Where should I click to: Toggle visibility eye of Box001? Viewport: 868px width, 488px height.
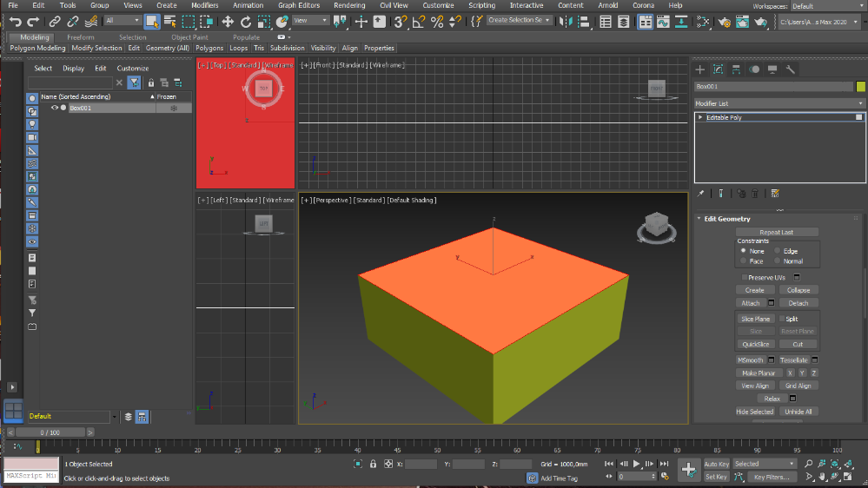tap(55, 109)
